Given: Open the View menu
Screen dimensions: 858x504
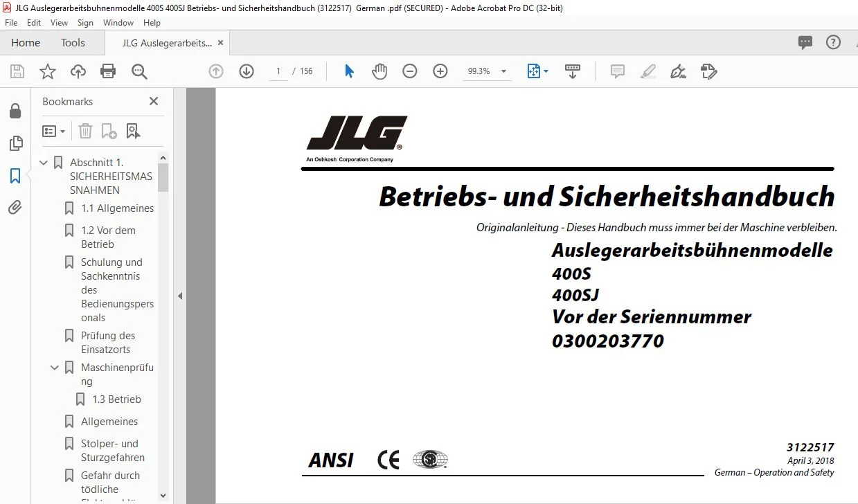Looking at the screenshot, I should pyautogui.click(x=60, y=23).
